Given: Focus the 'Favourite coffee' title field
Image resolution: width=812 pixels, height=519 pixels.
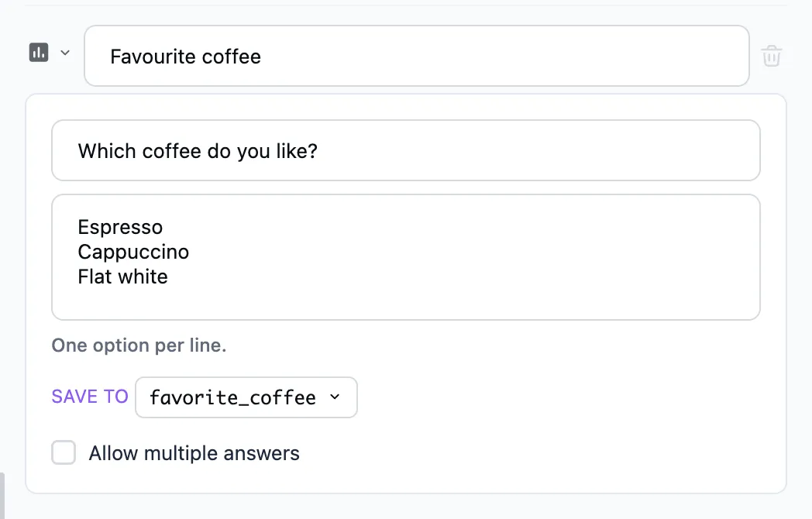Looking at the screenshot, I should pos(416,56).
